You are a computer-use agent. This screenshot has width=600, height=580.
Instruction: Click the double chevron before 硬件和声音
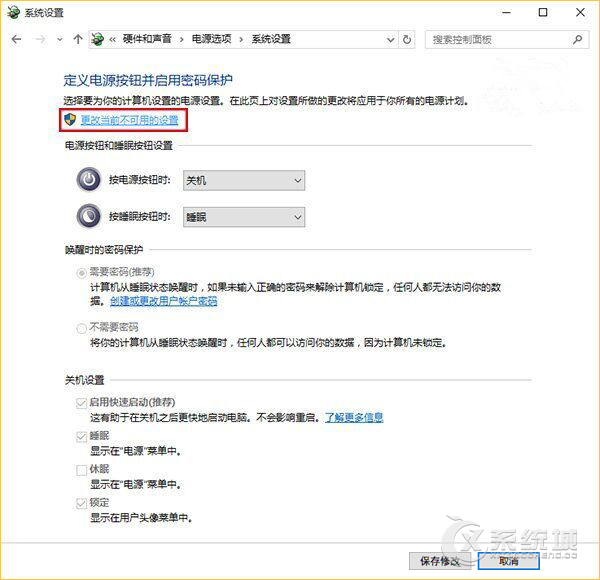tap(112, 39)
